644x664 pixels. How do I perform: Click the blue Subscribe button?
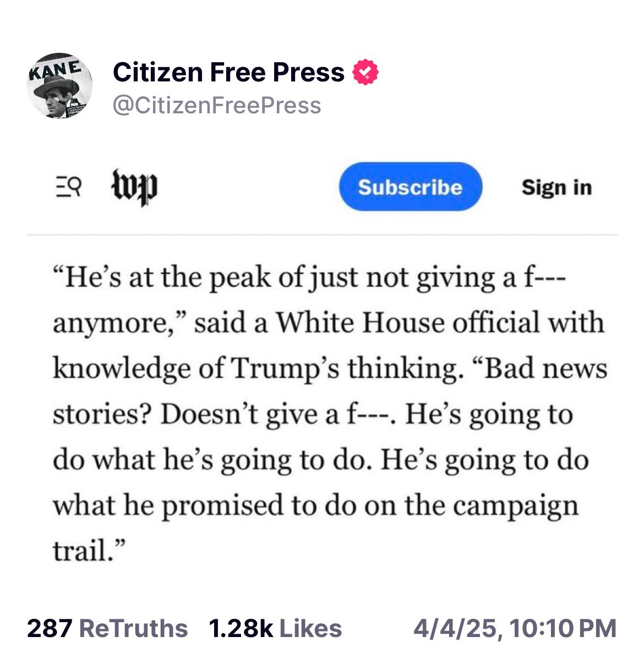click(x=410, y=187)
